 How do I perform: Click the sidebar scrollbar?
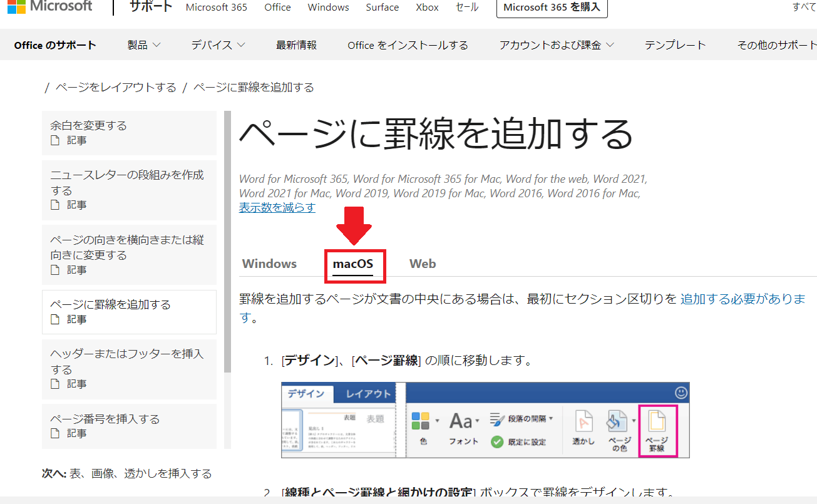click(x=228, y=242)
